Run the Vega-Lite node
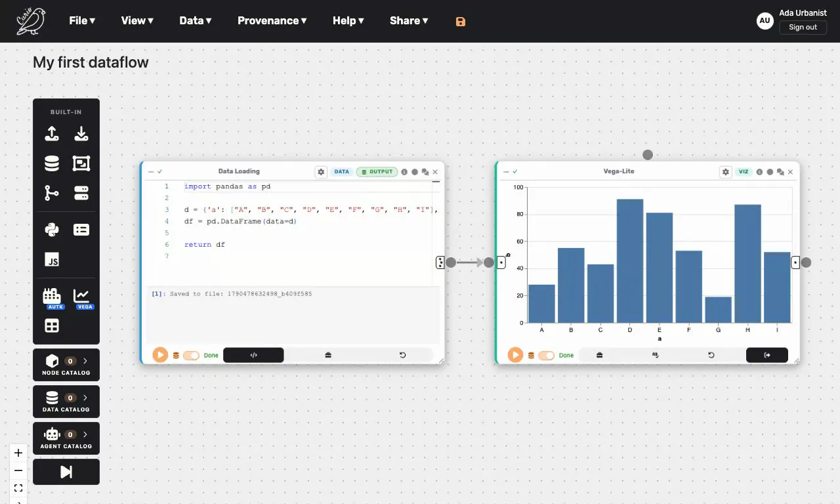This screenshot has width=840, height=504. (515, 355)
